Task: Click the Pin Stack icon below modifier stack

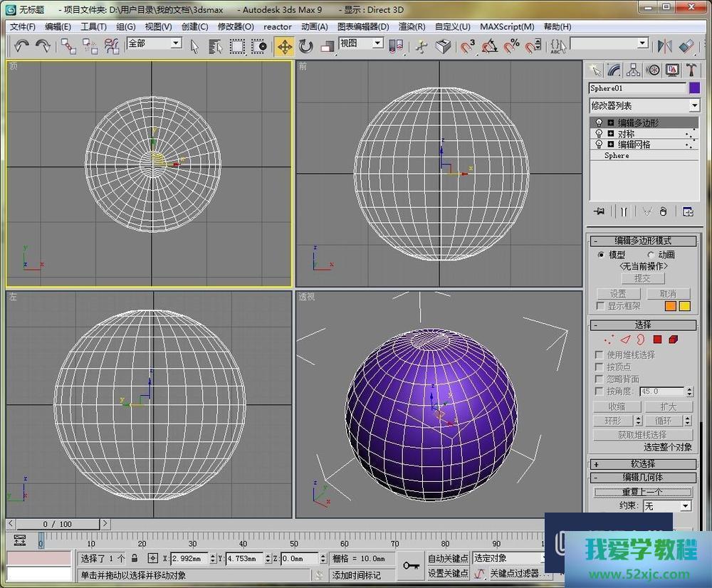Action: click(600, 211)
